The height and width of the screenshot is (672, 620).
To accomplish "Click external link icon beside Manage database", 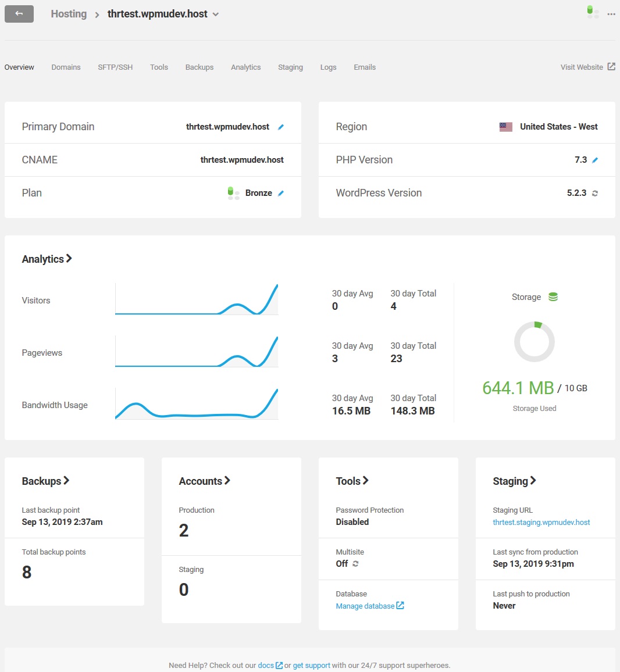I will coord(400,606).
